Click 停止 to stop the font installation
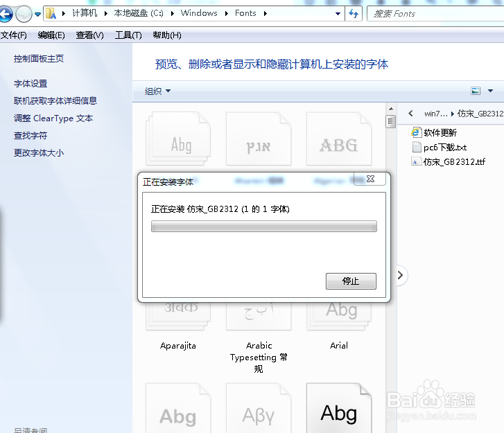This screenshot has height=433, width=504. [x=351, y=281]
